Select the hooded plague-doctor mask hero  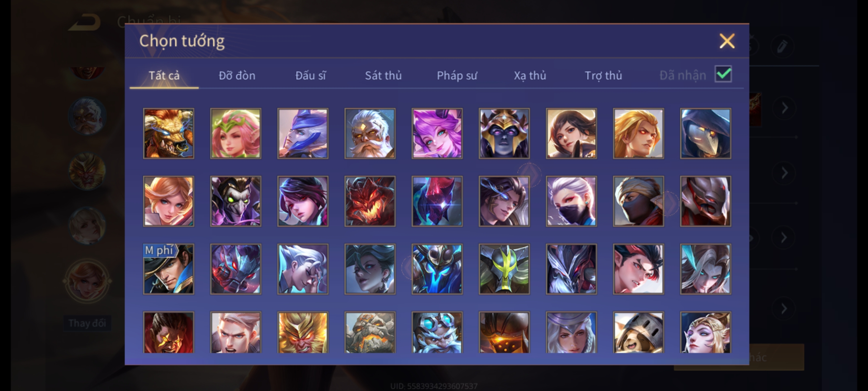706,133
